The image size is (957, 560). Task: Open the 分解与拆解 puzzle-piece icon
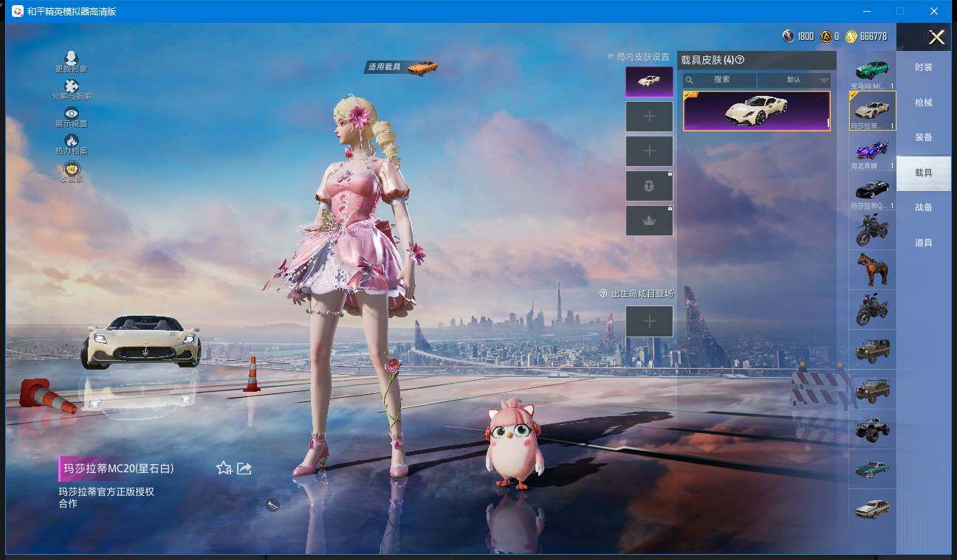71,86
